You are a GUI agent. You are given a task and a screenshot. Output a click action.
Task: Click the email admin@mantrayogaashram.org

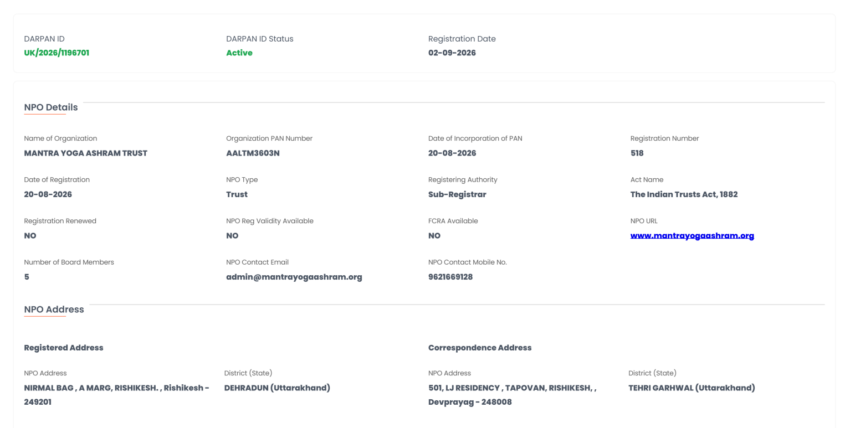tap(294, 277)
